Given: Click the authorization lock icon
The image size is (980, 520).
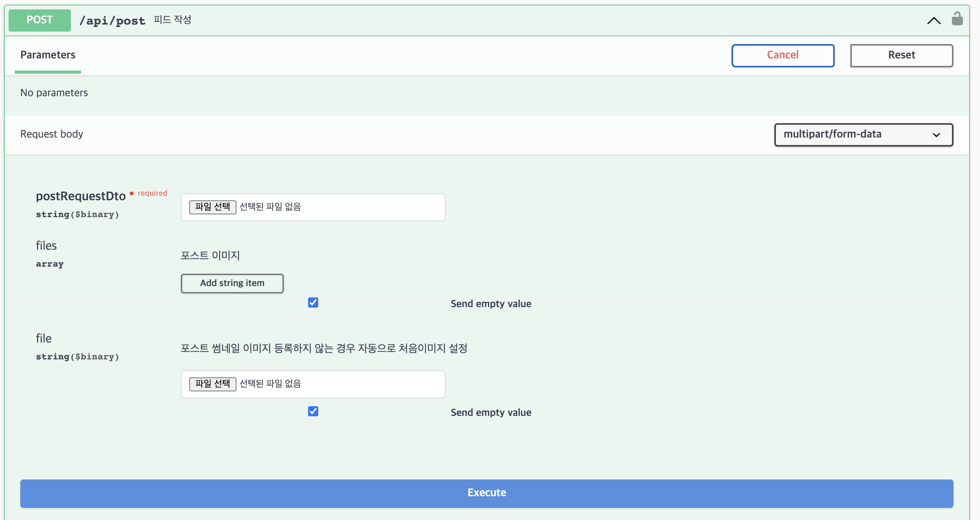Looking at the screenshot, I should pyautogui.click(x=957, y=19).
